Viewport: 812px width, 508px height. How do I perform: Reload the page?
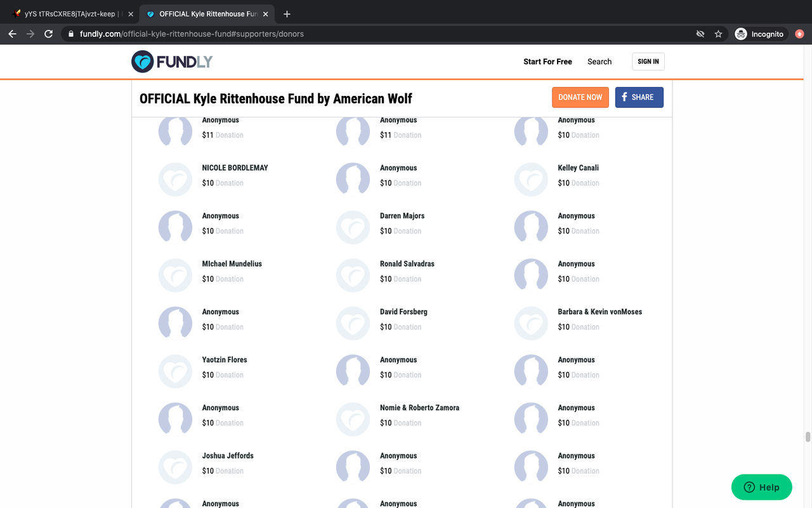click(x=48, y=34)
